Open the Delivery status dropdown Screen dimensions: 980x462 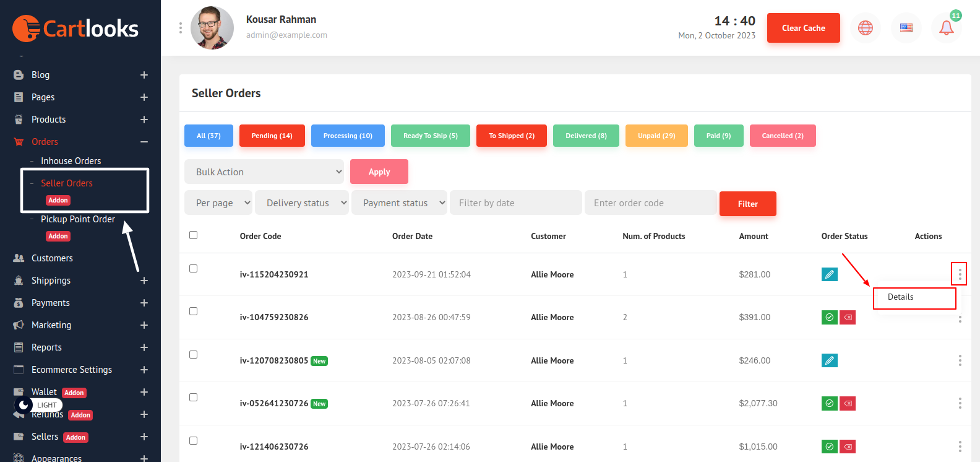[302, 203]
